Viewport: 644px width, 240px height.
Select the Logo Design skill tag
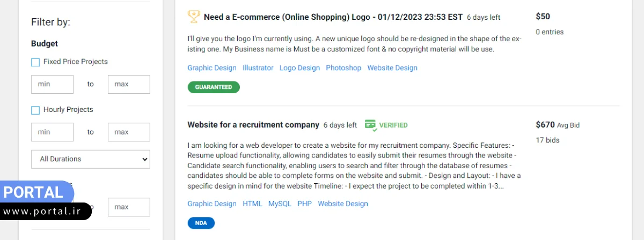pyautogui.click(x=299, y=68)
